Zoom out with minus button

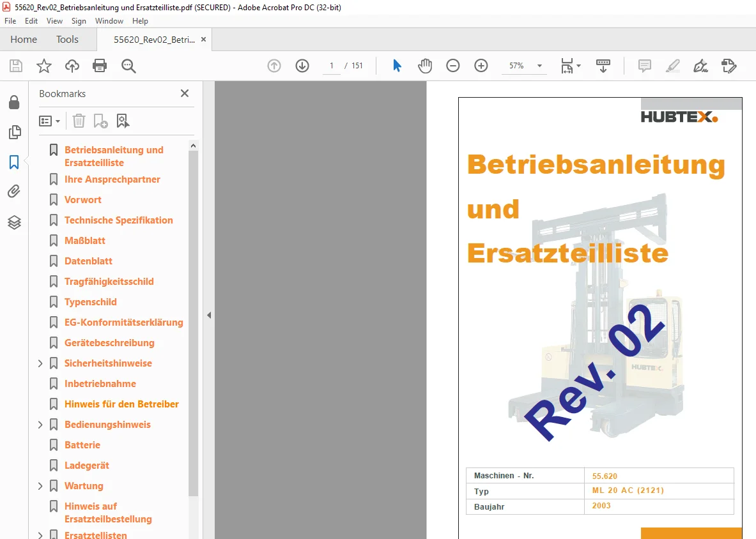click(x=452, y=66)
